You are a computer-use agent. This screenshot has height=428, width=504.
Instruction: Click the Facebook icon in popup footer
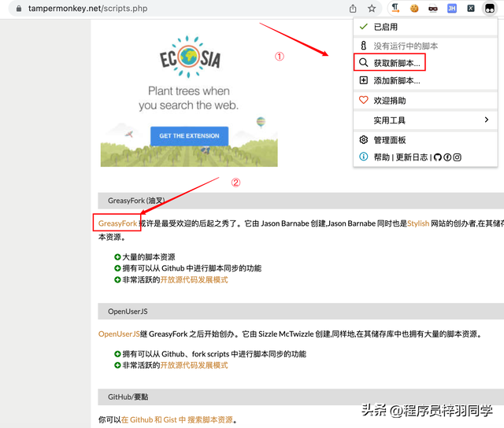coord(447,157)
